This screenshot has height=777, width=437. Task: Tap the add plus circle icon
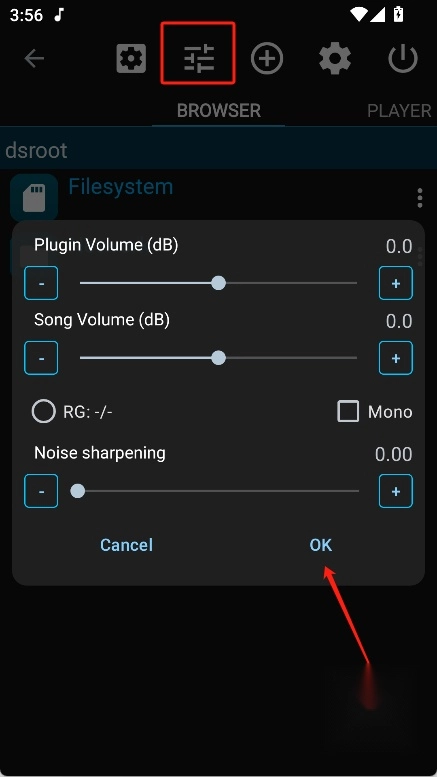coord(267,58)
